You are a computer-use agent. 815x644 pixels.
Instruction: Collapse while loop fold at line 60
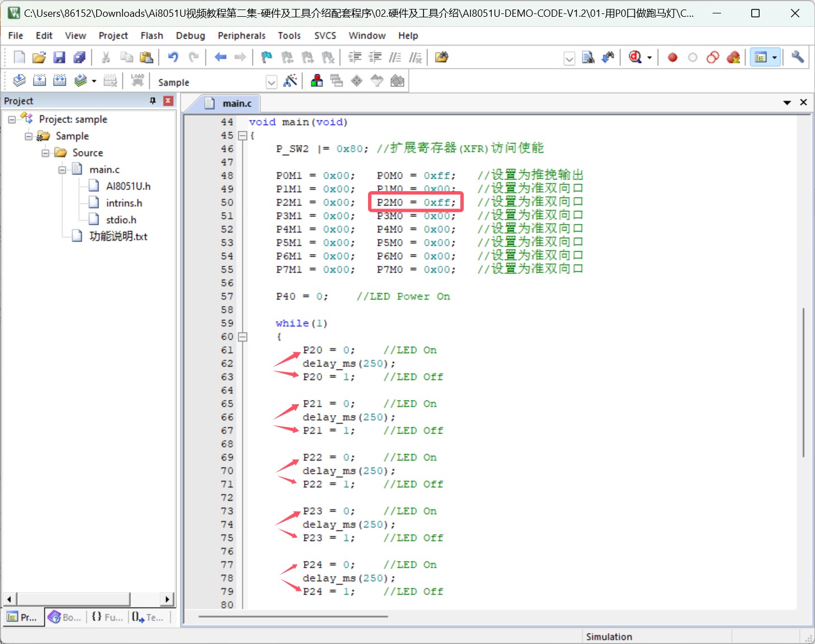(x=242, y=337)
